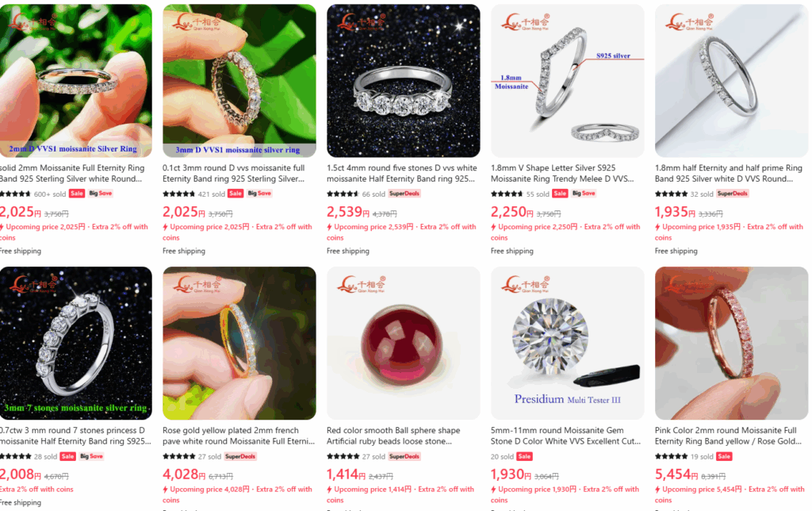
Task: Click SuperDeals badge on 1.5ct five stones ring
Action: pos(404,194)
